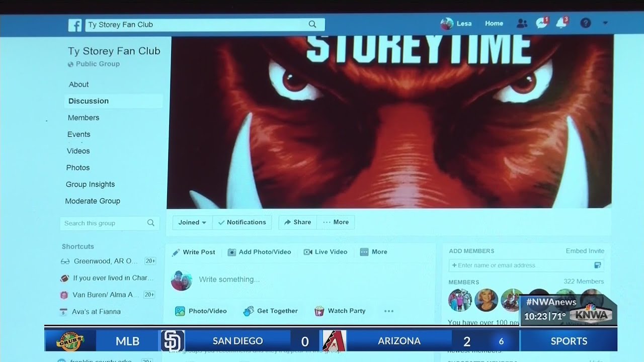This screenshot has height=362, width=644.
Task: Open Group Insights
Action: click(x=90, y=184)
